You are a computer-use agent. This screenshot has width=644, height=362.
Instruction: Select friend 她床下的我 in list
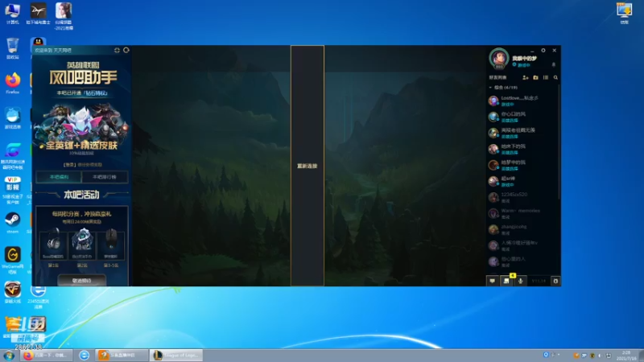(522, 149)
